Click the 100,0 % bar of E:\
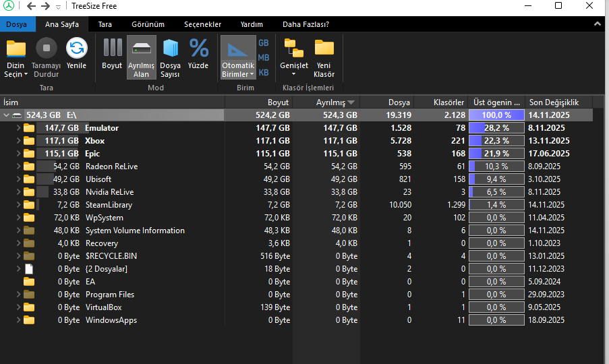The image size is (609, 364). point(496,115)
